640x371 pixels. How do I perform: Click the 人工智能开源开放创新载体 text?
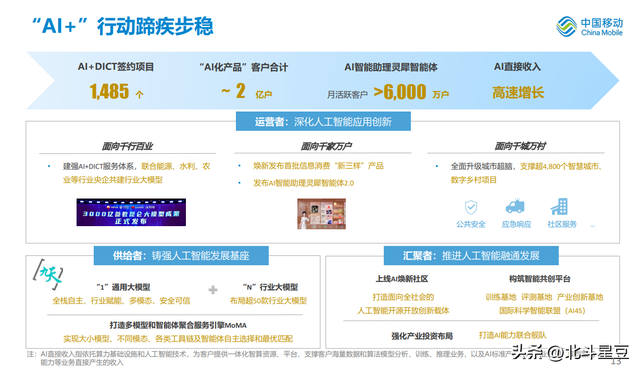403,311
